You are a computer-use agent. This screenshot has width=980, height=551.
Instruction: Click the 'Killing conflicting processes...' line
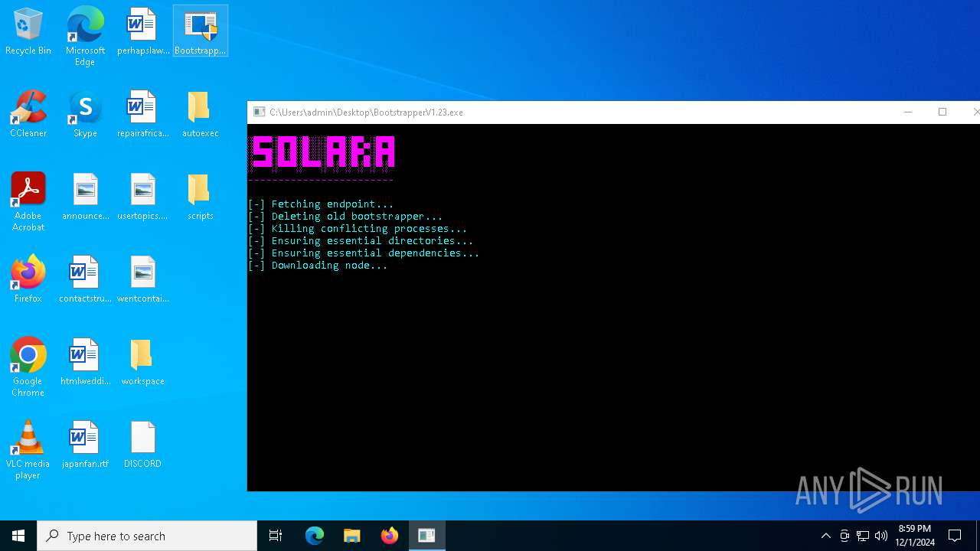[358, 229]
